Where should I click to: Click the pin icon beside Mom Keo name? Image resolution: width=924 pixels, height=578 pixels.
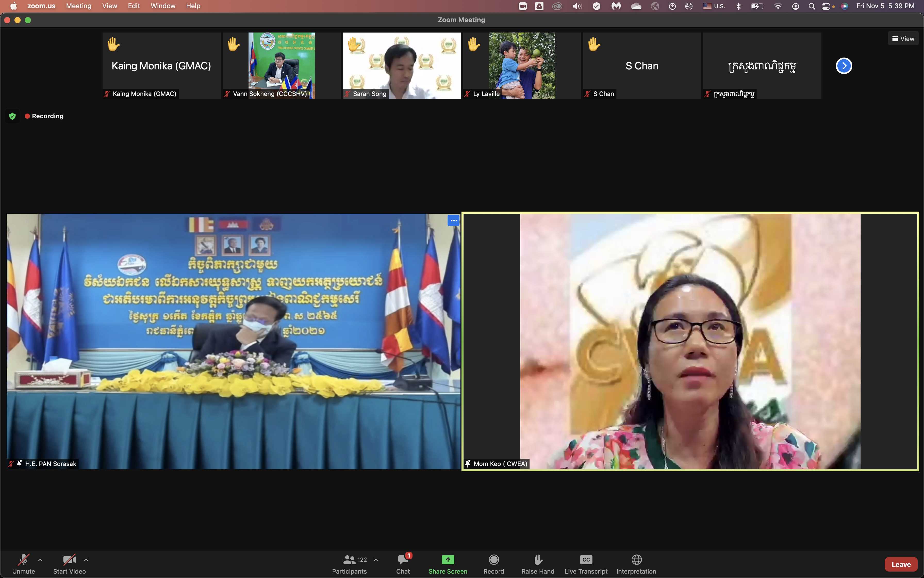pos(468,464)
